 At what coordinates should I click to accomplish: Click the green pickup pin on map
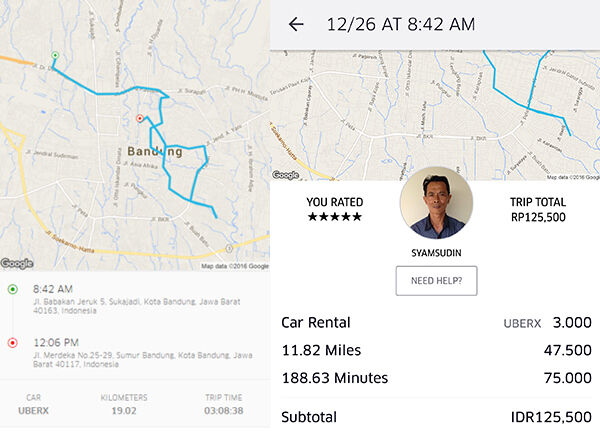click(x=54, y=56)
